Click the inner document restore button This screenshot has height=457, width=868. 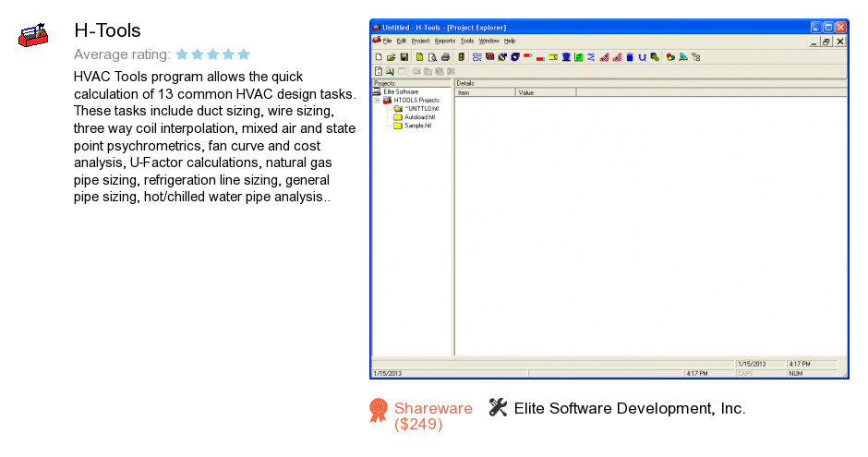coord(826,42)
